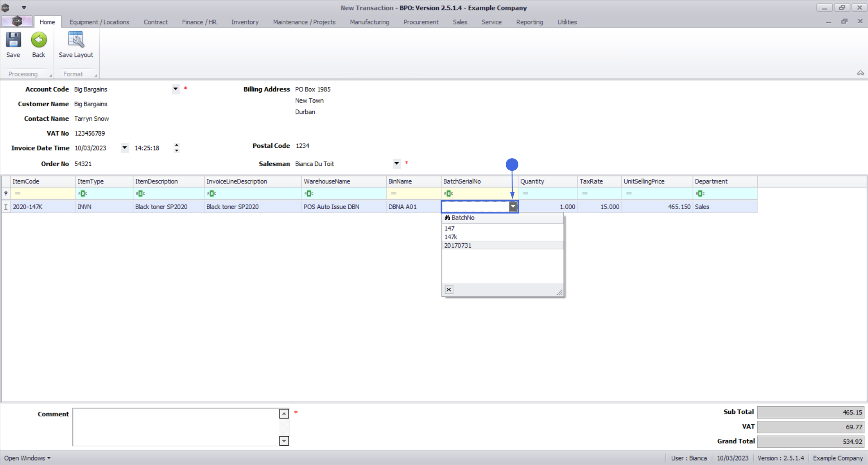Click the 2020-147K item code cell

click(43, 207)
